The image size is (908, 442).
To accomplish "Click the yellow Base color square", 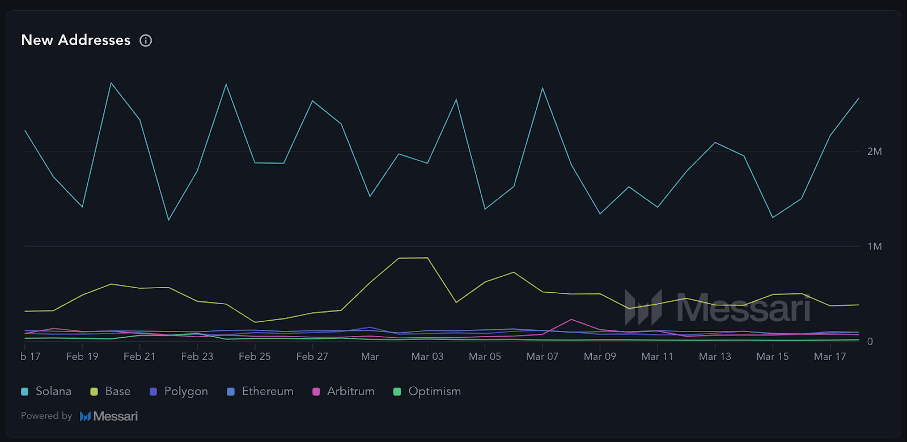I will point(95,391).
